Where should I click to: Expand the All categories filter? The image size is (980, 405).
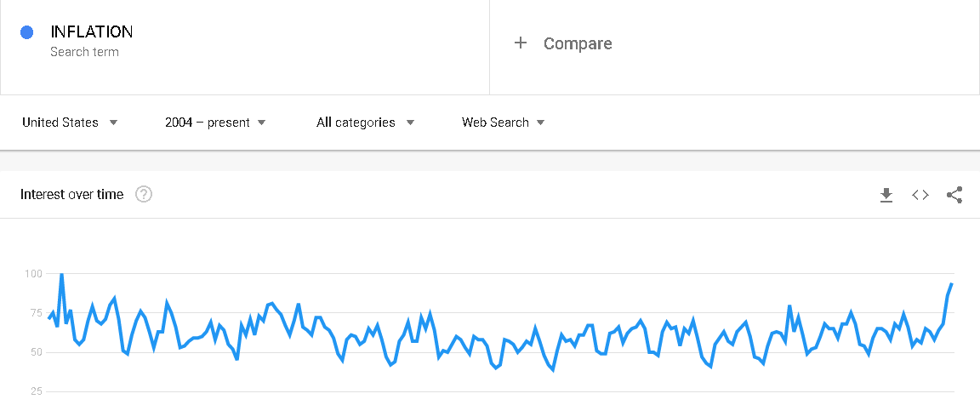(x=366, y=123)
